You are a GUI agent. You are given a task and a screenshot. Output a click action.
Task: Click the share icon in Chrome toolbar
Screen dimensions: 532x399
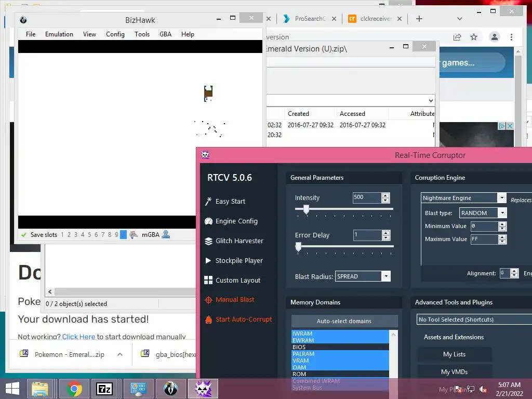point(457,37)
